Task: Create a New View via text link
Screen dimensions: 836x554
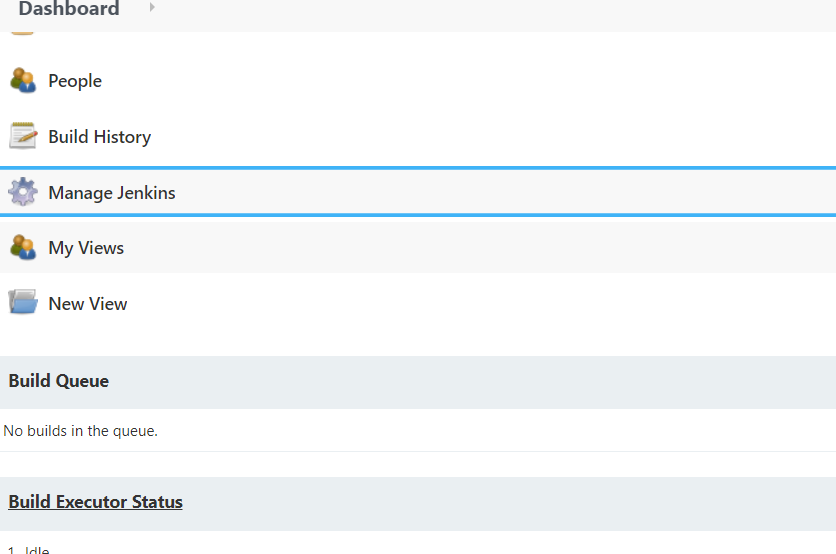Action: tap(87, 304)
